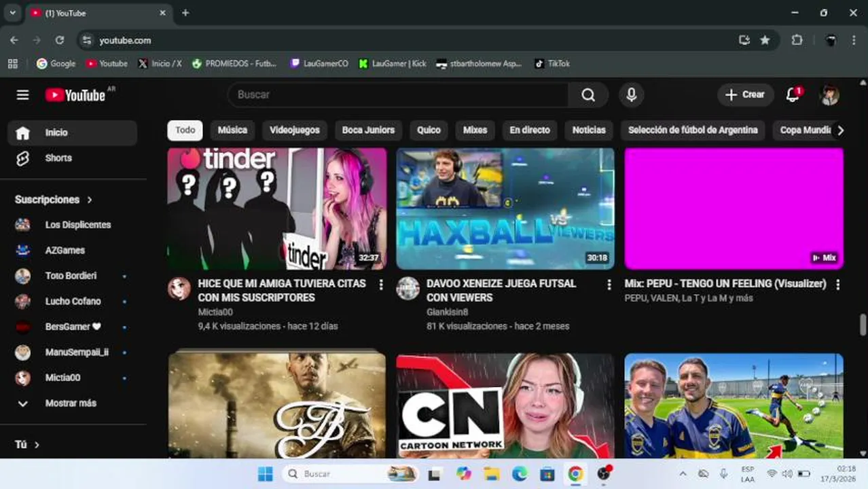Expand Mostrar más subscriptions

tap(72, 403)
